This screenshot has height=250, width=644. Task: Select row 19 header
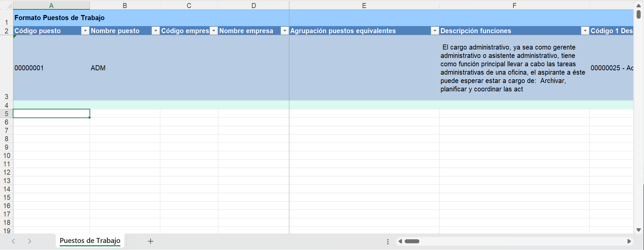6,231
